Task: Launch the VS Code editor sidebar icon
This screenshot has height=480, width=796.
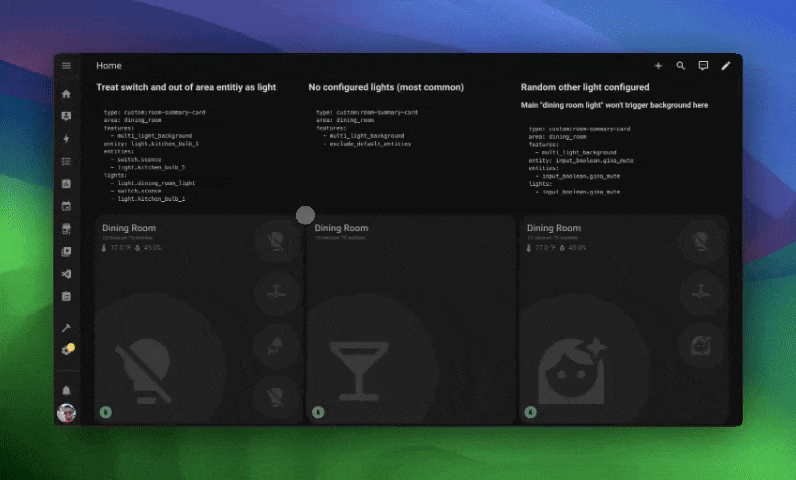Action: tap(66, 274)
